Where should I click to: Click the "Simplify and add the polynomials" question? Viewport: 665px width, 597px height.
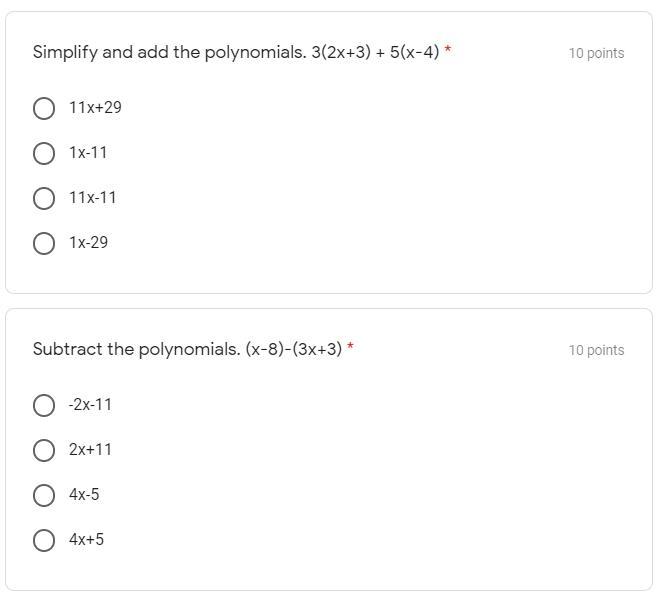point(236,52)
